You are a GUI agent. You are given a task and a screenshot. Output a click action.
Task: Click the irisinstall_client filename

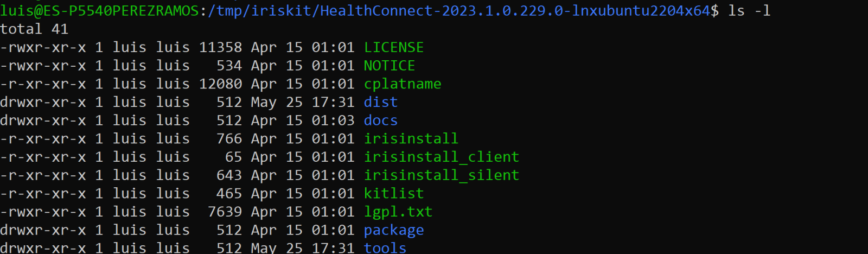pos(441,157)
